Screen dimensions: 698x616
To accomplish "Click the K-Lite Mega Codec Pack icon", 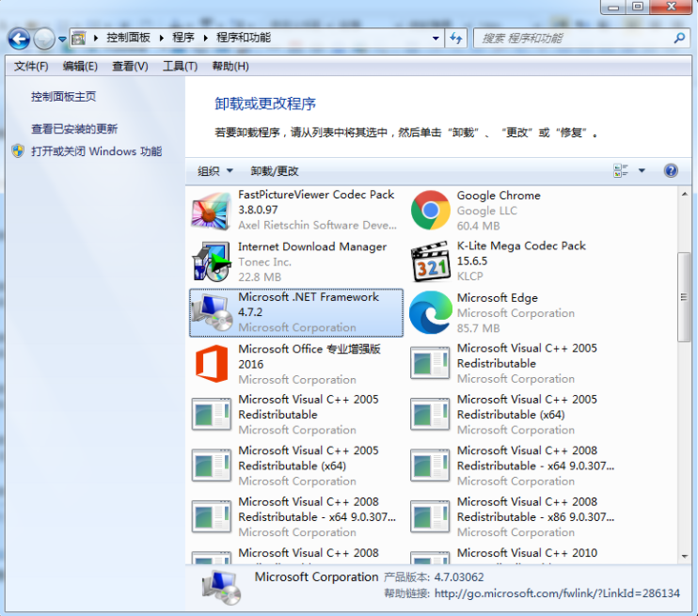I will pos(430,261).
